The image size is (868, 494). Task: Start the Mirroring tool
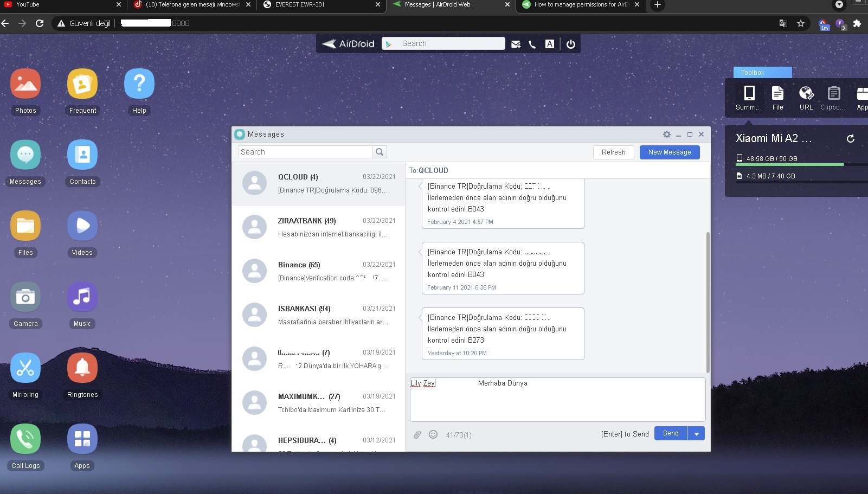pyautogui.click(x=25, y=368)
